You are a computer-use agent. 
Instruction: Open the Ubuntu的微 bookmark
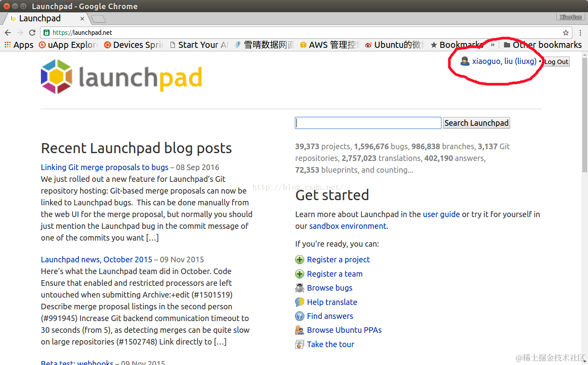pos(395,45)
